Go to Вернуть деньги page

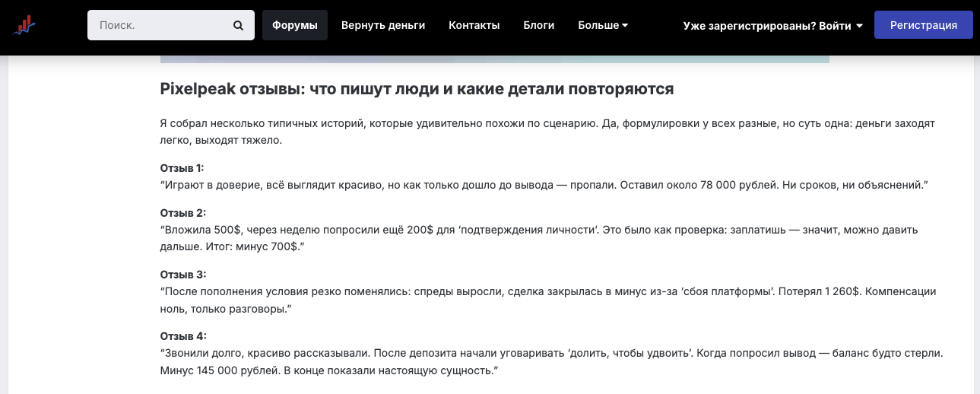(x=383, y=25)
